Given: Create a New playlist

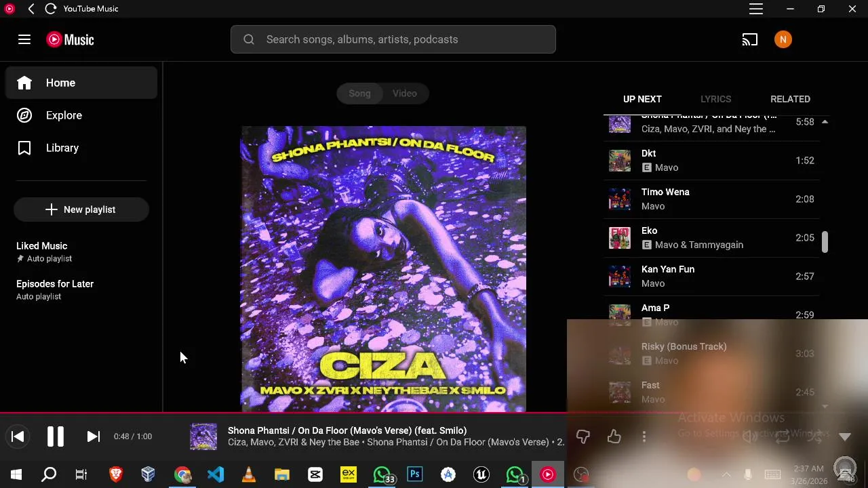Looking at the screenshot, I should (x=81, y=209).
